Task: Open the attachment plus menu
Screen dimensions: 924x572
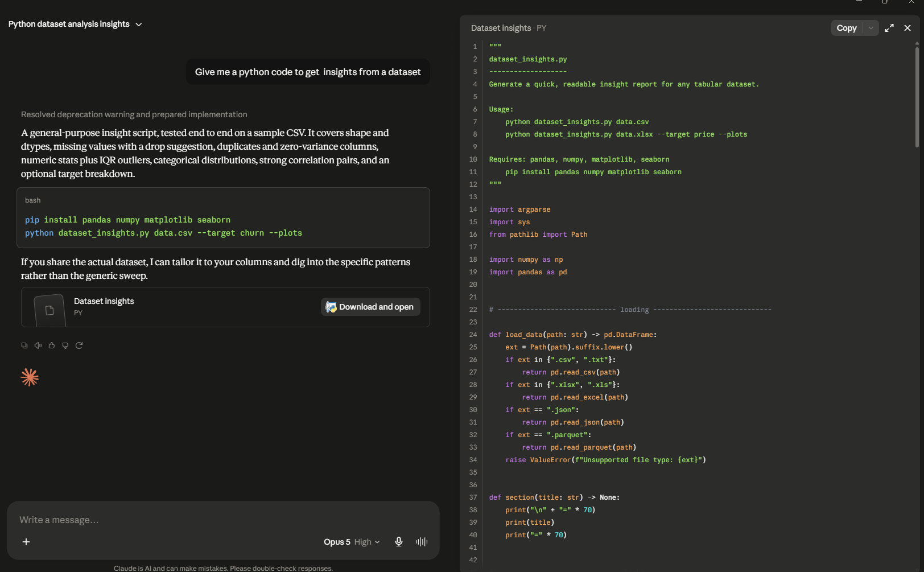Action: click(x=26, y=542)
